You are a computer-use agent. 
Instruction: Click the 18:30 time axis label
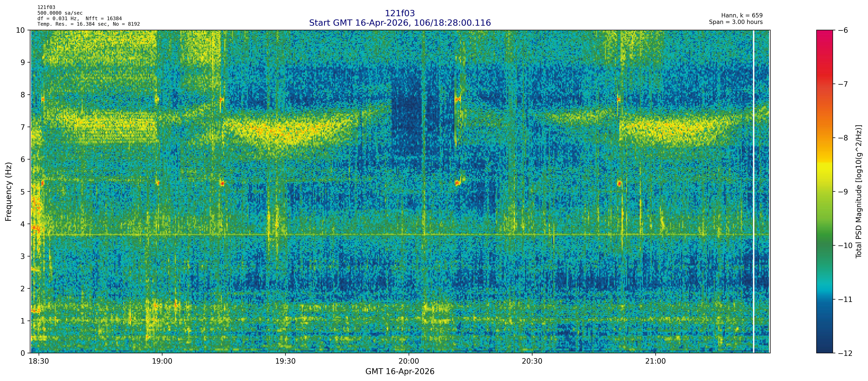click(x=39, y=362)
